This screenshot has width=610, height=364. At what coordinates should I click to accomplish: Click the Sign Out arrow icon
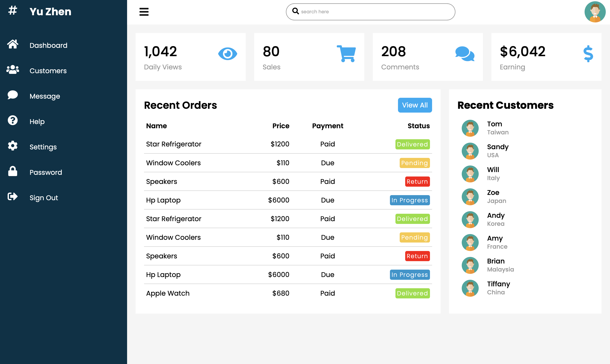click(x=12, y=196)
